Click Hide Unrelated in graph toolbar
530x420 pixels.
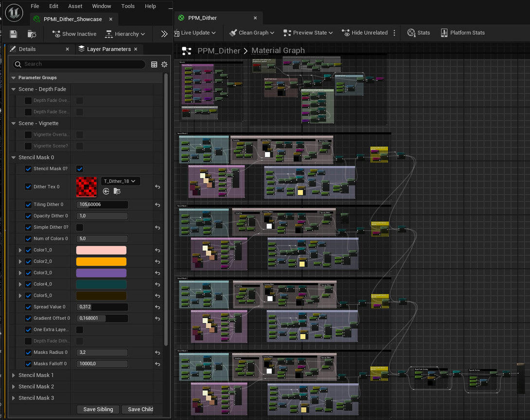pyautogui.click(x=365, y=33)
